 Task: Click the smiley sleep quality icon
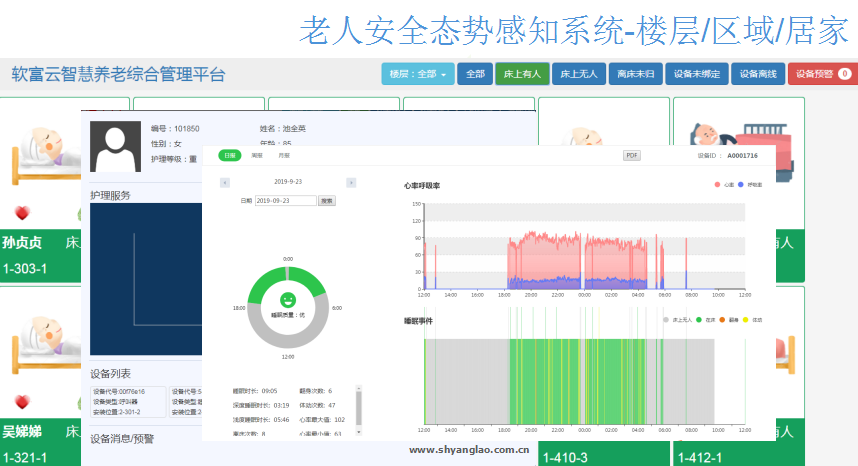(288, 300)
